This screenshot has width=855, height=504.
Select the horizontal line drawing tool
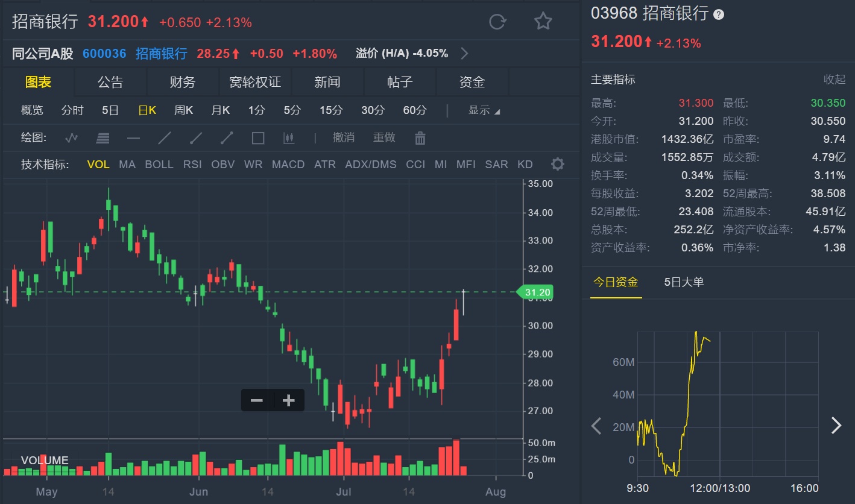[133, 138]
